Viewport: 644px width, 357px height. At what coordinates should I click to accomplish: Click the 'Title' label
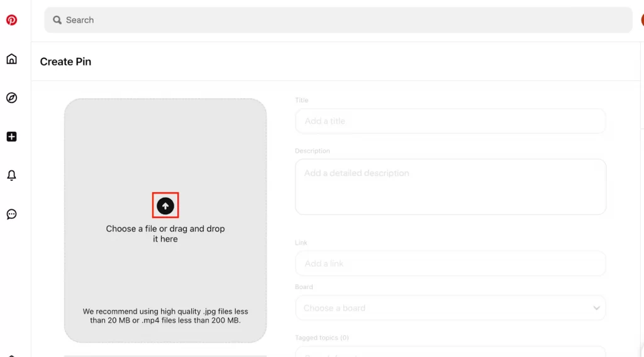301,100
